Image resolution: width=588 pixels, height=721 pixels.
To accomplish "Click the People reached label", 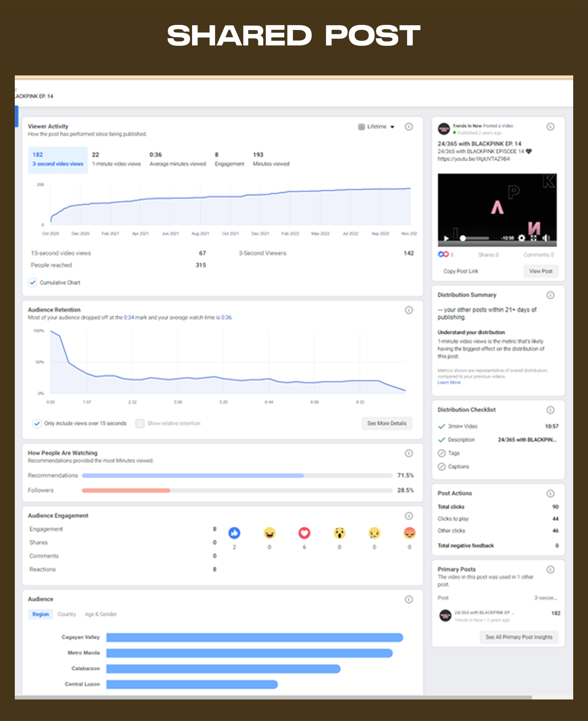I will [x=51, y=265].
